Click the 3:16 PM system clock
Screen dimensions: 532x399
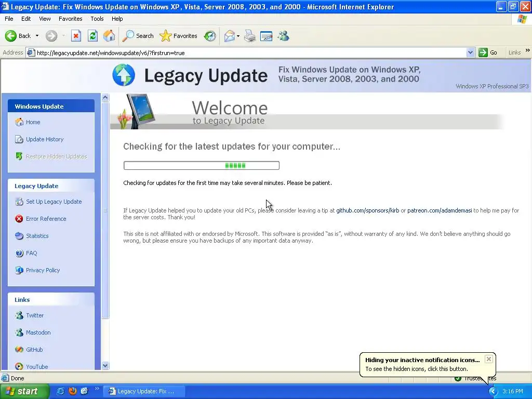513,391
